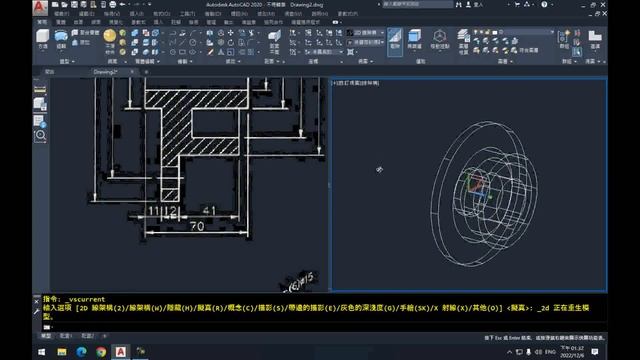Pick the Rectangle draw tool

(x=182, y=52)
